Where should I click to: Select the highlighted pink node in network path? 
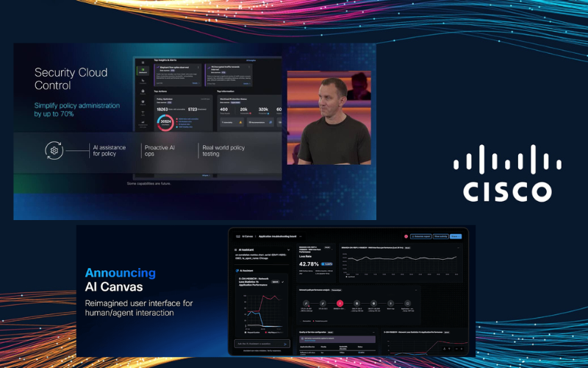340,303
